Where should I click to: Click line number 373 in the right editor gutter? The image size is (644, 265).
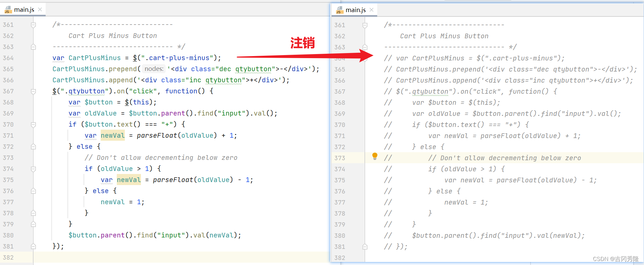tap(340, 158)
